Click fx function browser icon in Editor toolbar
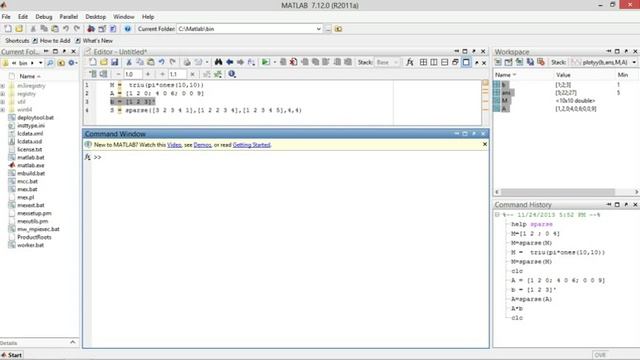This screenshot has width=640, height=360. [x=409, y=62]
